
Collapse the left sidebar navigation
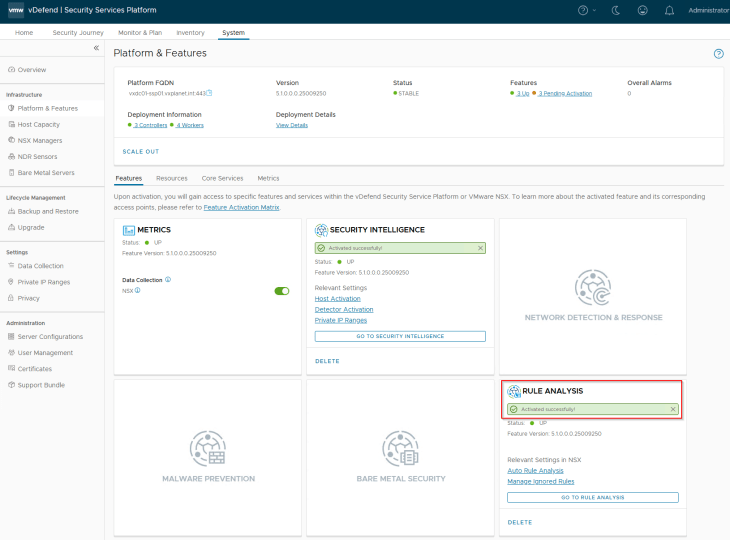tap(96, 48)
